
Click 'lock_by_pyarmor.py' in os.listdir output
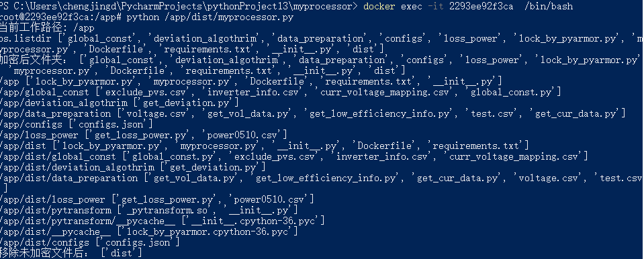(566, 39)
